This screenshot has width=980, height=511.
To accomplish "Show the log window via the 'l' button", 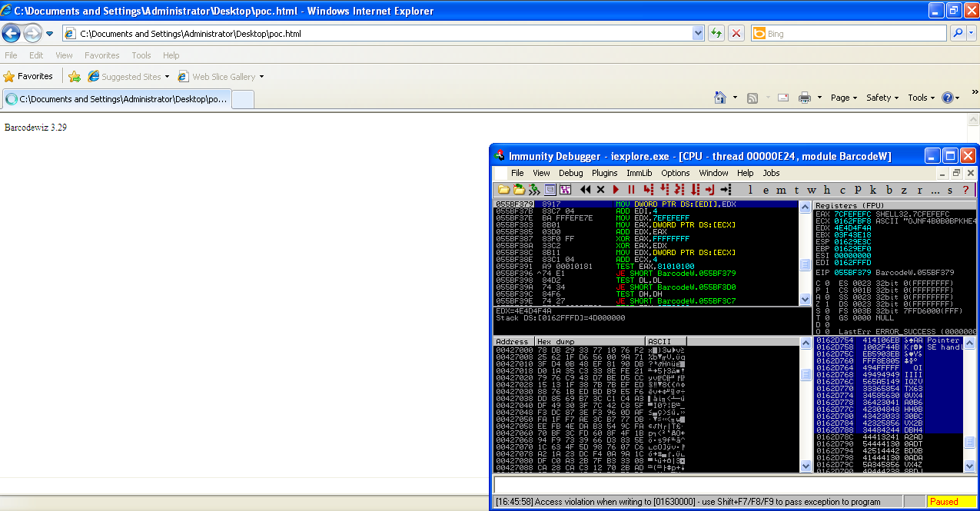I will (750, 190).
